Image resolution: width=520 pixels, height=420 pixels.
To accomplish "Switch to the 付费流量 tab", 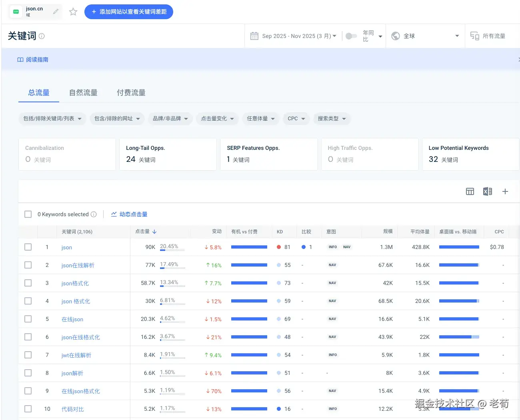I will click(131, 93).
